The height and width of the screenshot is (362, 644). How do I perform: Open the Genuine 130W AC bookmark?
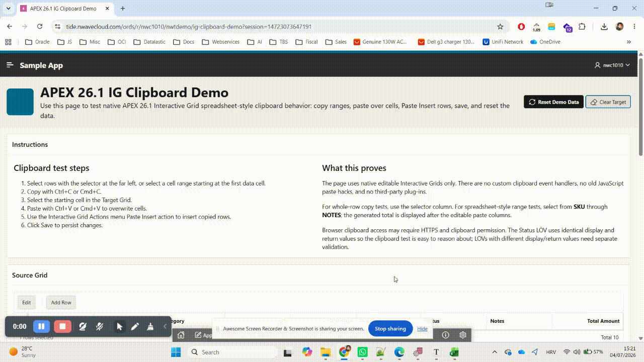point(380,42)
